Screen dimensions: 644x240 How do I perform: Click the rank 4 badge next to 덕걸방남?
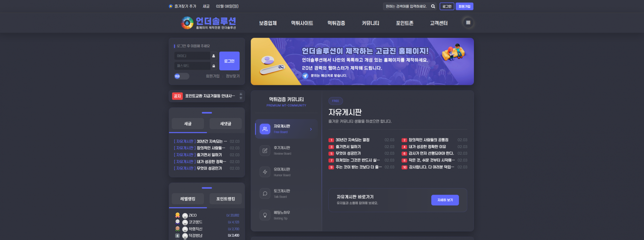(x=177, y=236)
